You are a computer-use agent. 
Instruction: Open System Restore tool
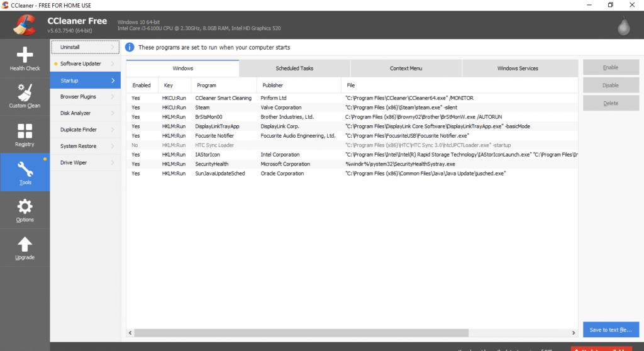[86, 146]
